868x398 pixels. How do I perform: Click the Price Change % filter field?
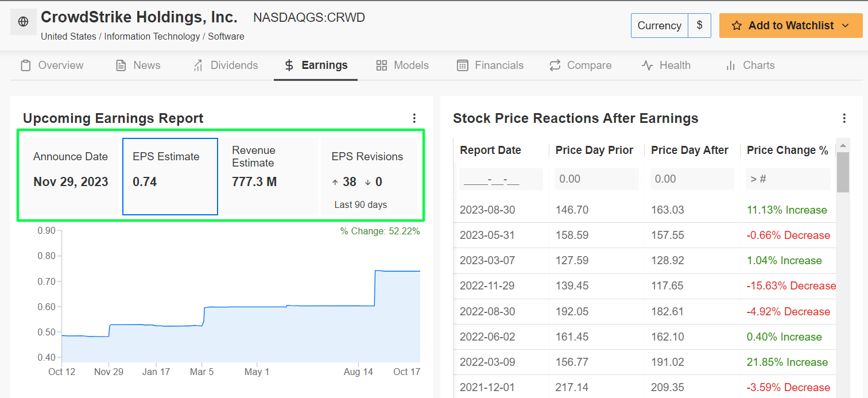788,179
